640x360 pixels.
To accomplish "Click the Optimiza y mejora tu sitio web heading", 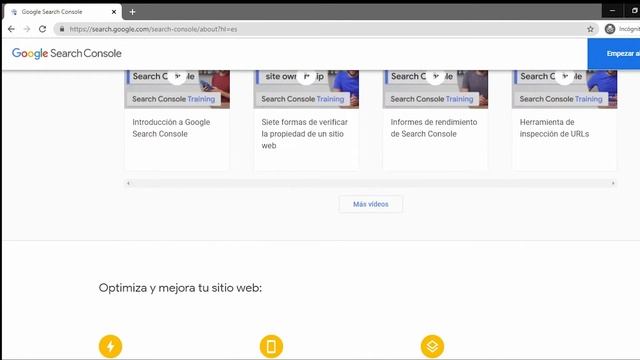I will point(180,288).
